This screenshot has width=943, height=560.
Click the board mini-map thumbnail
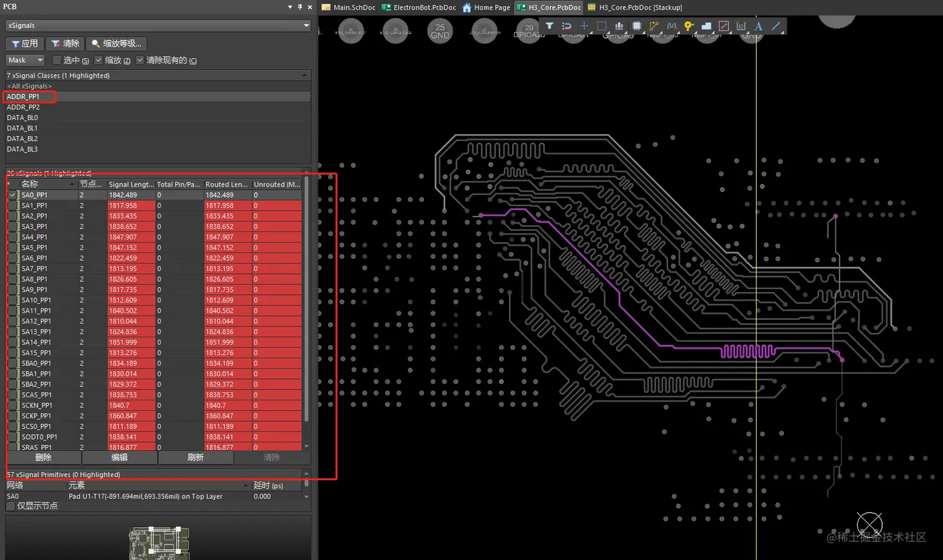tap(158, 543)
